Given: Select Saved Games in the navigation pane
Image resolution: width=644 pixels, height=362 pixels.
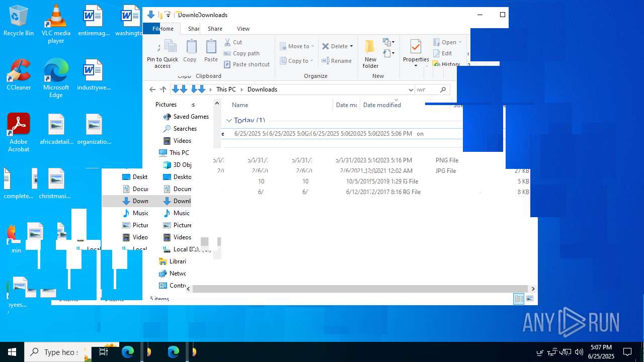Looking at the screenshot, I should 185,117.
